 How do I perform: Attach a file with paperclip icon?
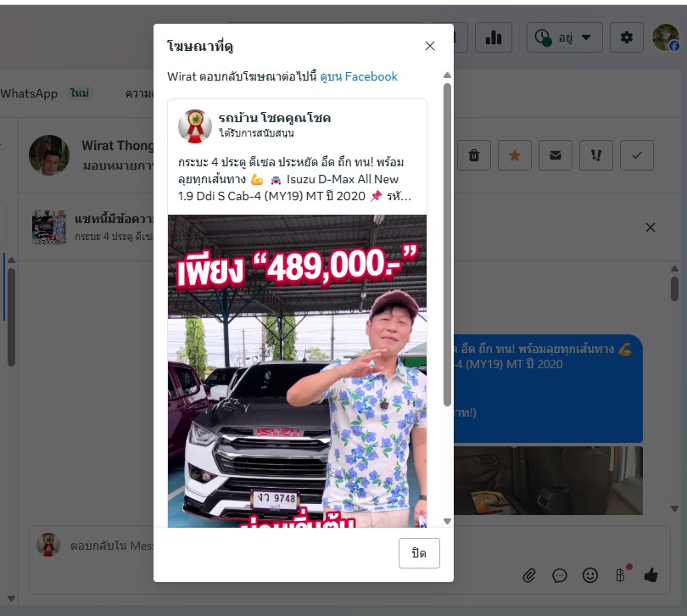[x=529, y=575]
